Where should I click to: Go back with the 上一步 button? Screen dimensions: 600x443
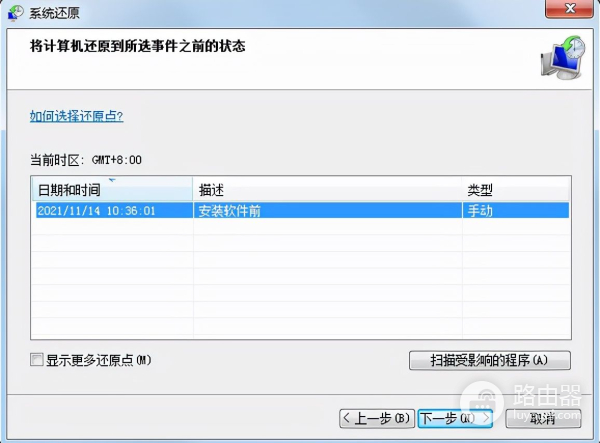point(377,419)
